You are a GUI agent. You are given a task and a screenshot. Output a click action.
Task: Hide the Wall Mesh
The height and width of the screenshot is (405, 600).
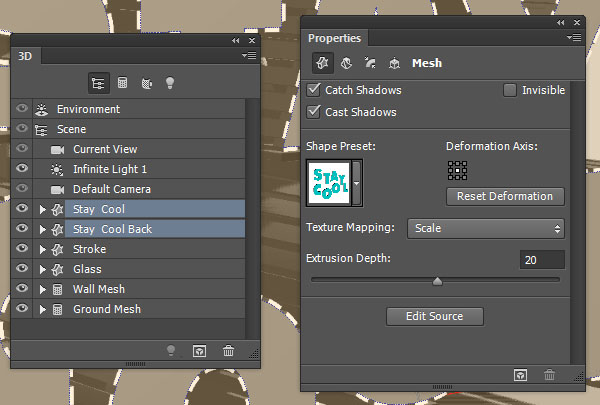[x=22, y=287]
